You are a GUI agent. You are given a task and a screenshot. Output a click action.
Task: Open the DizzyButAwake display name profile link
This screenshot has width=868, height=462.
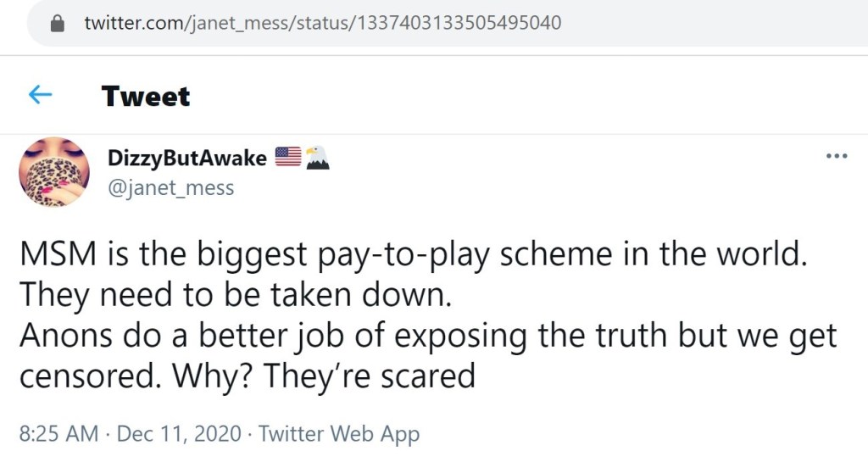coord(186,158)
